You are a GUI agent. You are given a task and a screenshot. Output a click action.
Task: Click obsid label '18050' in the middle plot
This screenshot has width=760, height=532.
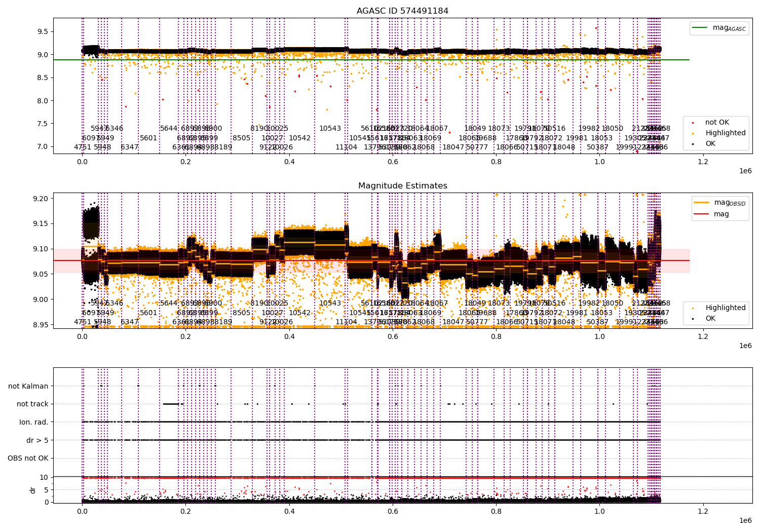tap(612, 303)
